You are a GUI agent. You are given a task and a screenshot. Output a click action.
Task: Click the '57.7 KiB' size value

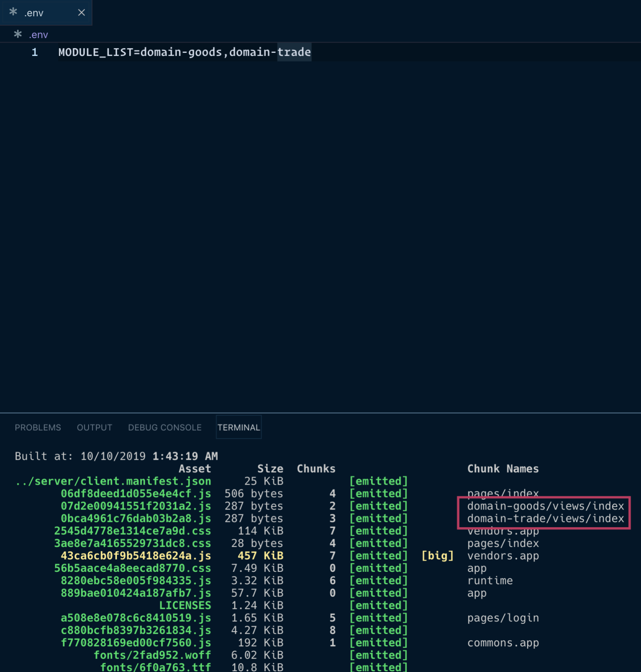(257, 593)
